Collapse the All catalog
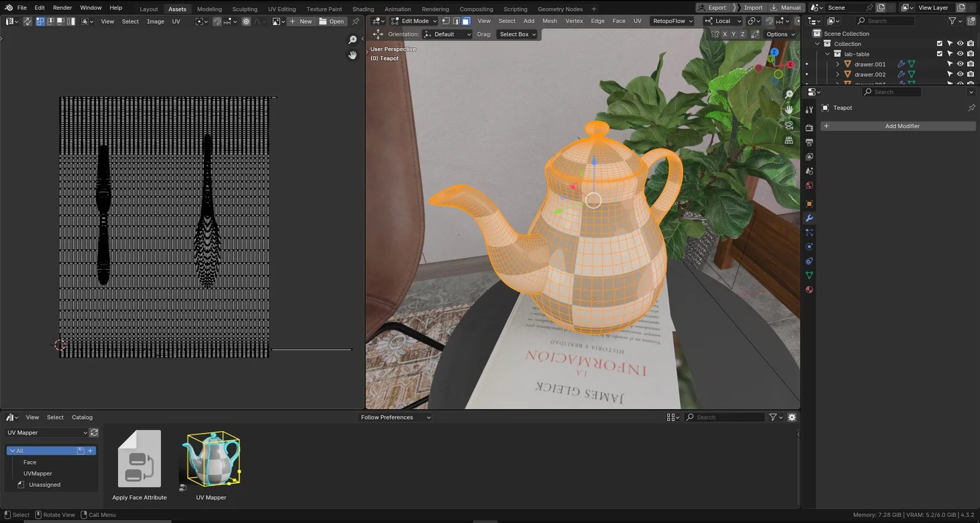This screenshot has height=523, width=980. click(12, 451)
